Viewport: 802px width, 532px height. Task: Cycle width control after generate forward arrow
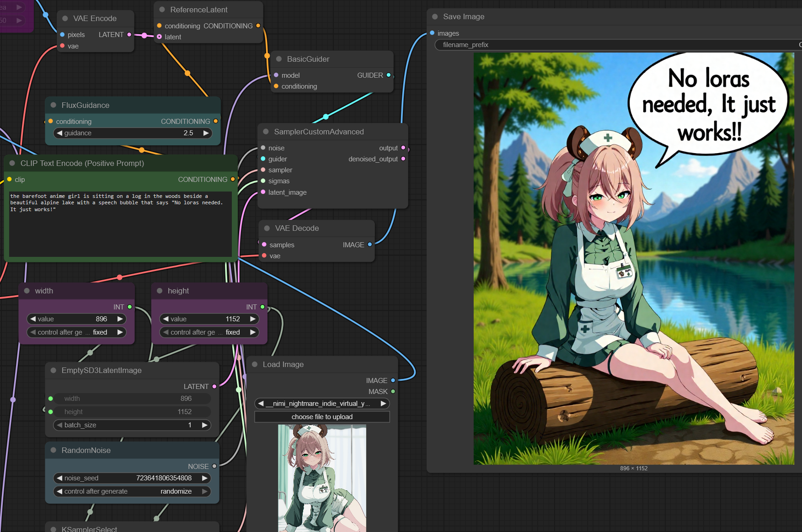(x=120, y=332)
